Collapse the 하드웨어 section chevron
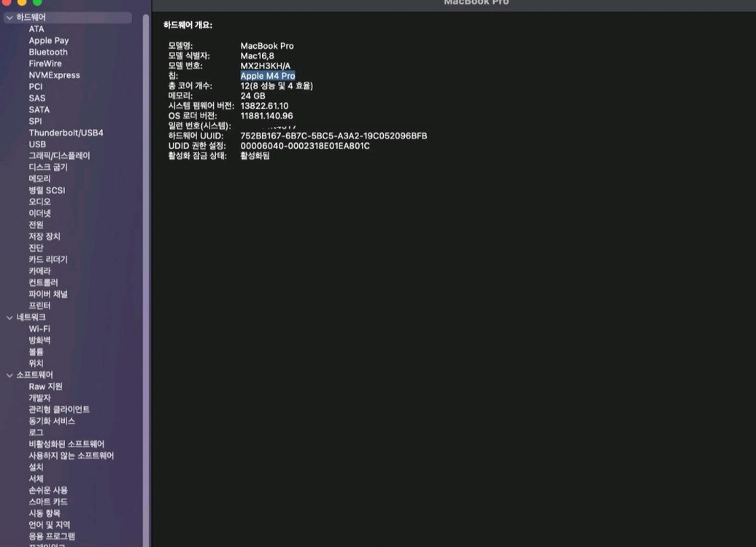This screenshot has height=547, width=756. [x=9, y=18]
